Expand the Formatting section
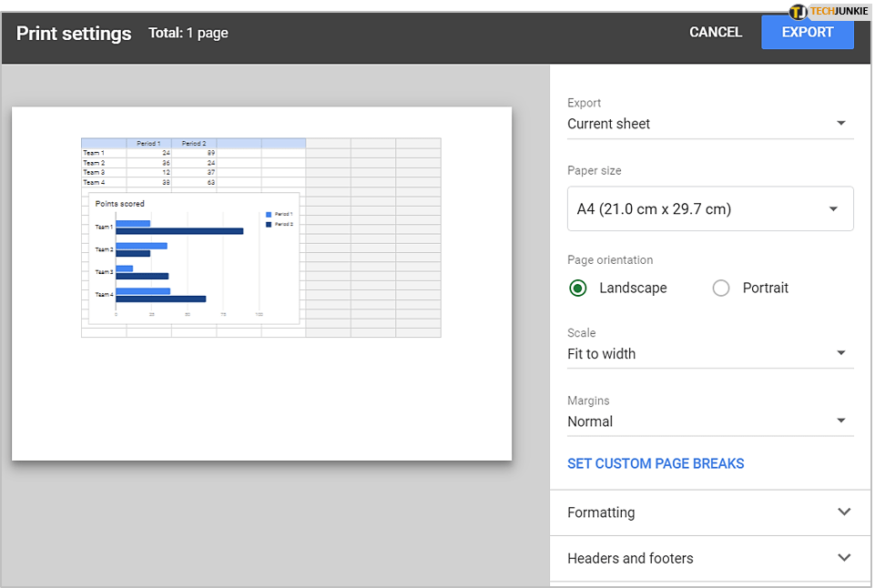 point(709,512)
